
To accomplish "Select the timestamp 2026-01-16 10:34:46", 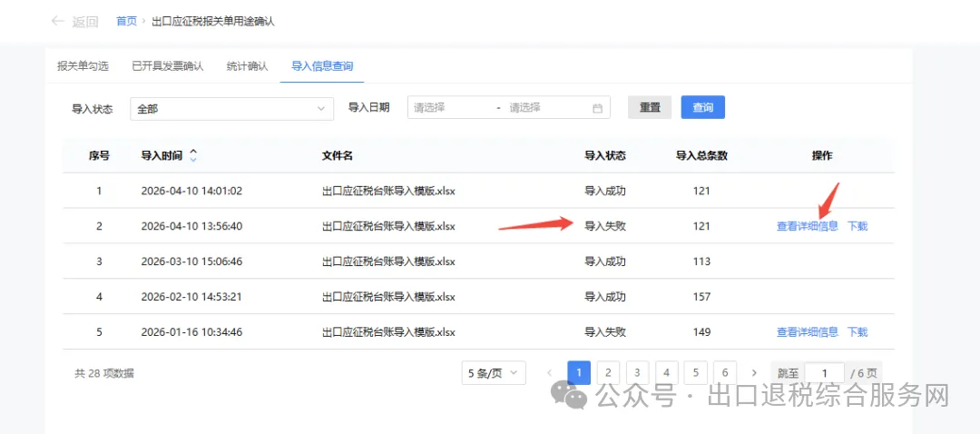I will coord(191,332).
